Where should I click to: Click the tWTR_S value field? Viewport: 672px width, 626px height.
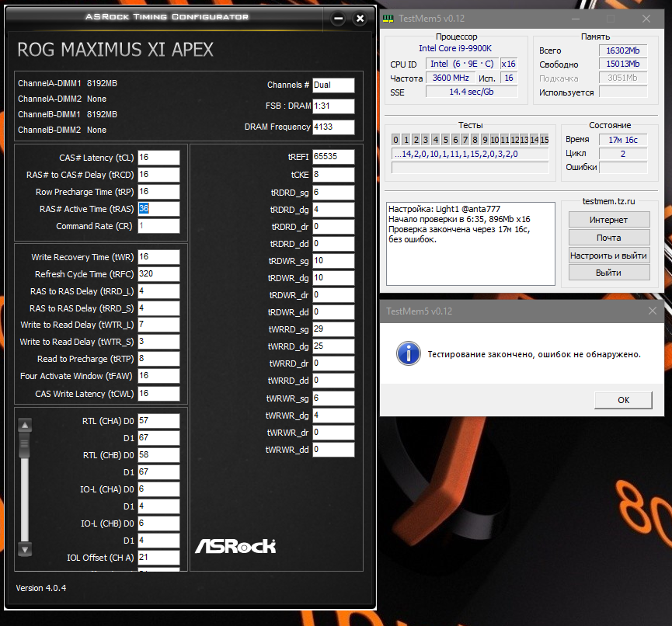pyautogui.click(x=158, y=342)
